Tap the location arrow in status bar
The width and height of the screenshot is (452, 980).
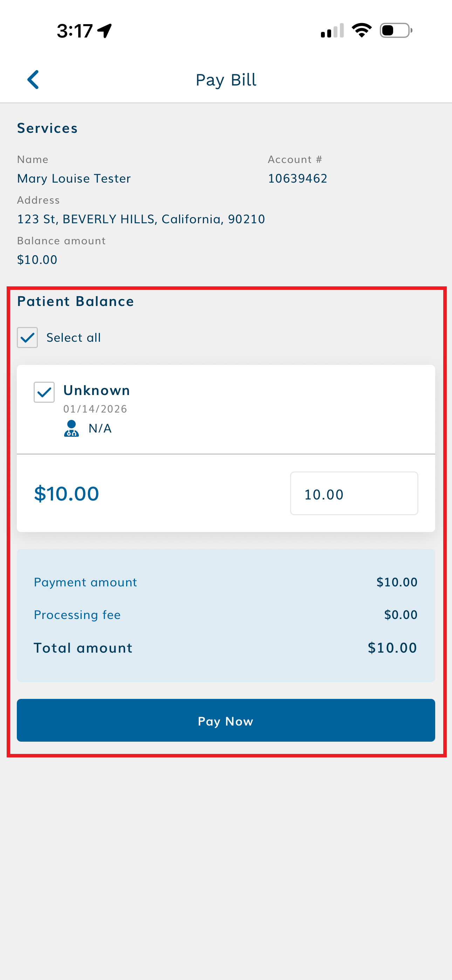pyautogui.click(x=105, y=31)
